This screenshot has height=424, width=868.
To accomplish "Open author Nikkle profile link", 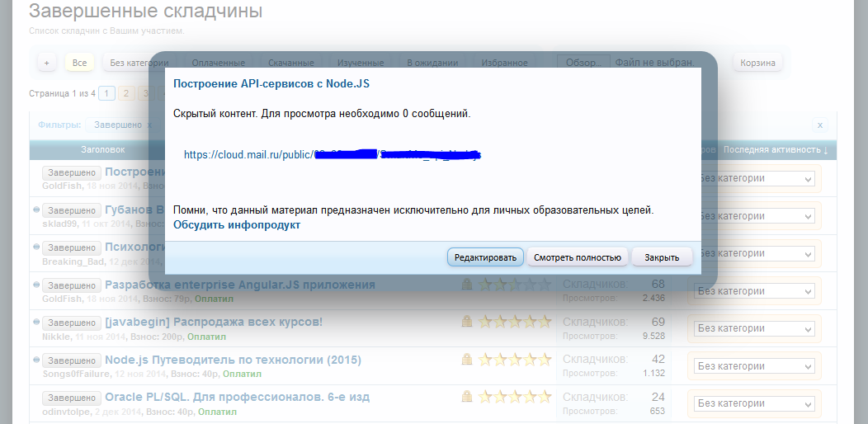I will [56, 337].
